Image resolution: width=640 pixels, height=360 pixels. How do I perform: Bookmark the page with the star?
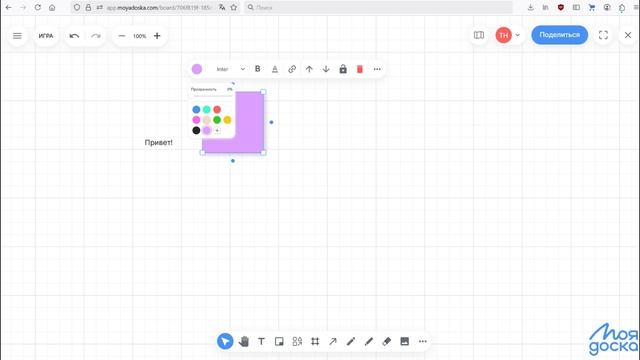pyautogui.click(x=233, y=7)
